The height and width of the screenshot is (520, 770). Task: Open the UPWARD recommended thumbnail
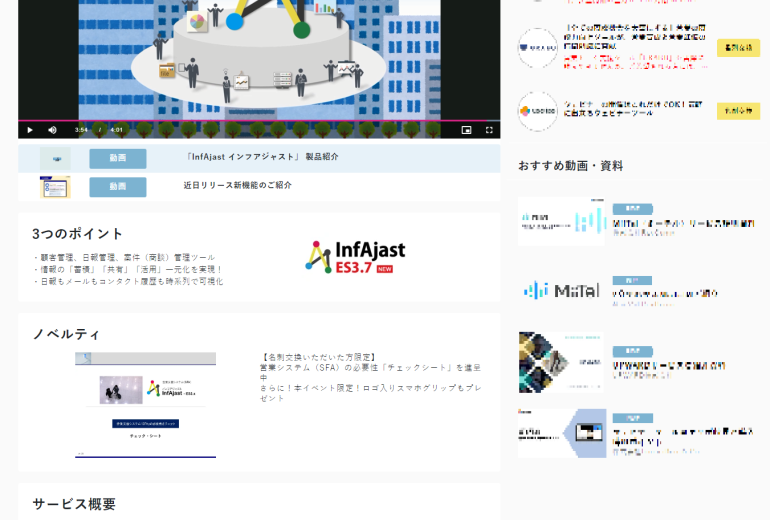tap(562, 362)
